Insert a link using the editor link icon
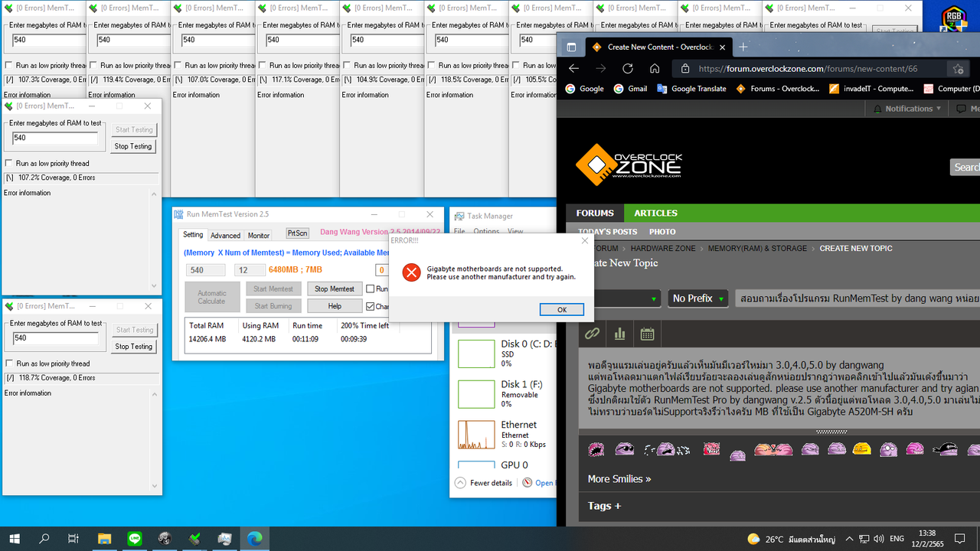980x551 pixels. 591,333
